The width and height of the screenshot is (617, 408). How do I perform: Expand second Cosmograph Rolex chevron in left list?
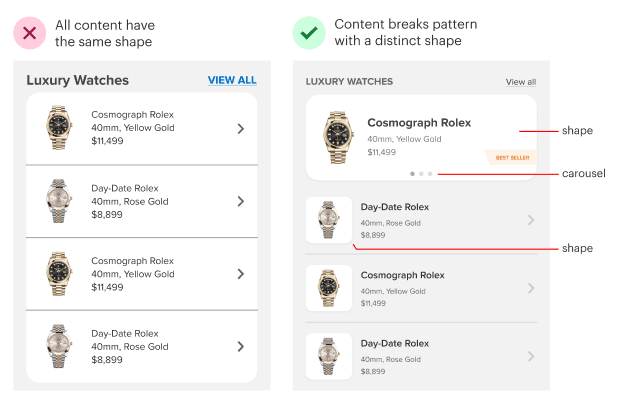(241, 274)
